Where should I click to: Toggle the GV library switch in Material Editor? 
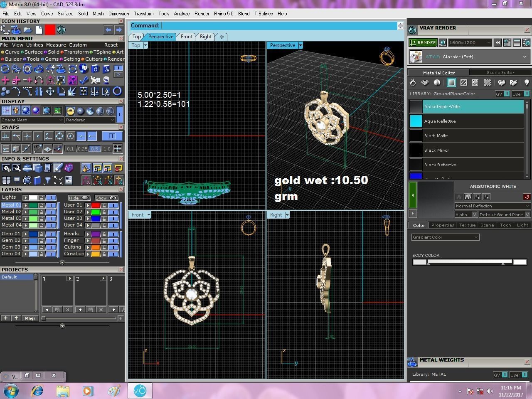pyautogui.click(x=502, y=94)
